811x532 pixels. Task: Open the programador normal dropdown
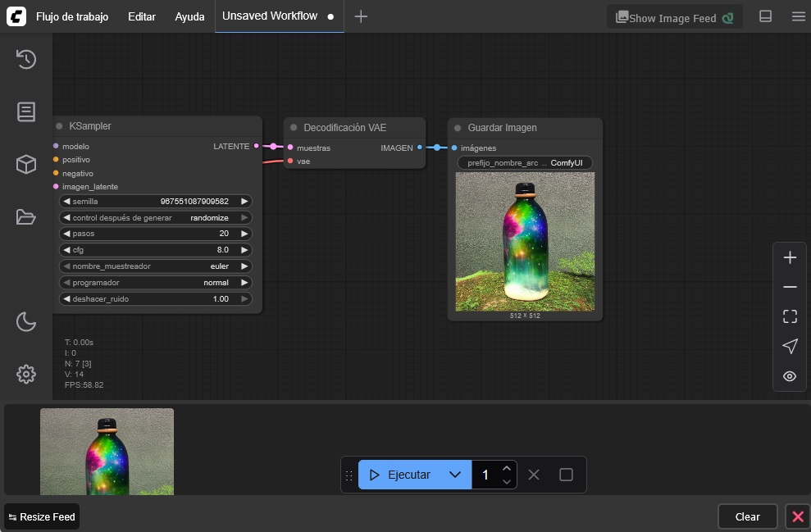pyautogui.click(x=156, y=283)
